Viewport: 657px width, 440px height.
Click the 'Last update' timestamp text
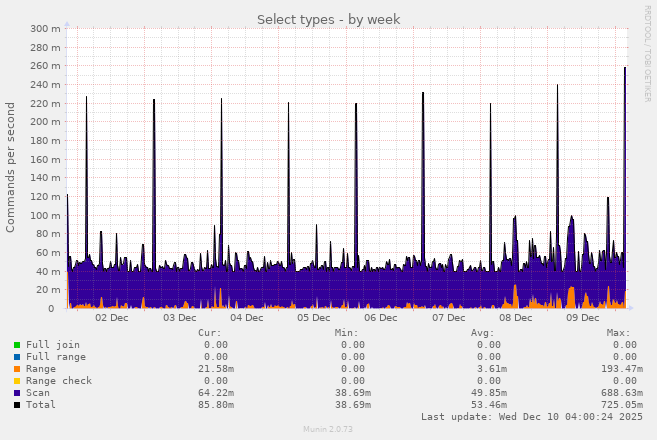click(532, 417)
